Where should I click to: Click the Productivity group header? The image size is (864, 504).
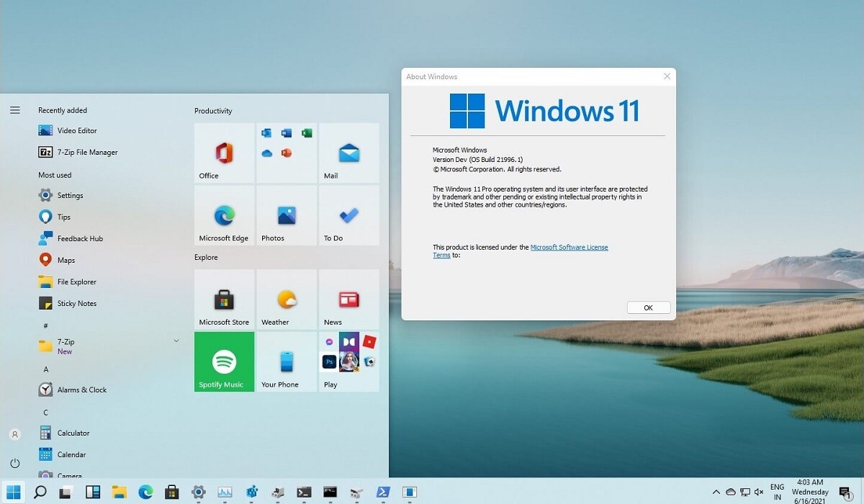pos(213,111)
